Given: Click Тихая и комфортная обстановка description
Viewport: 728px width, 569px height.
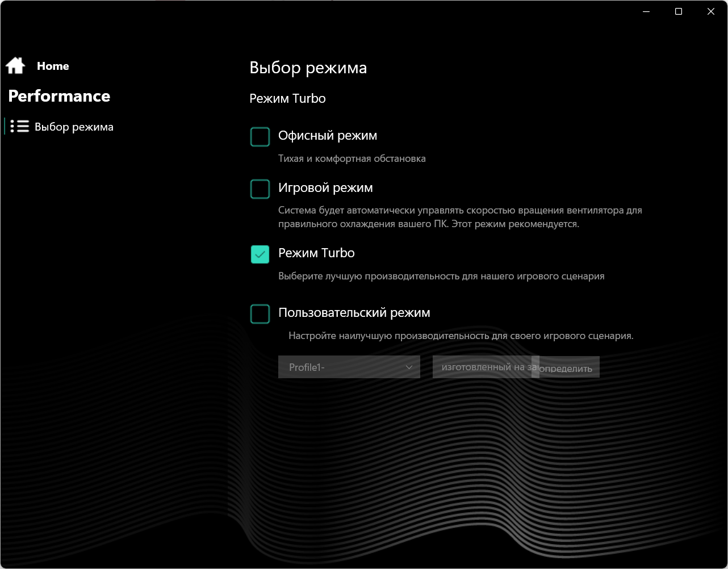Looking at the screenshot, I should coord(352,158).
